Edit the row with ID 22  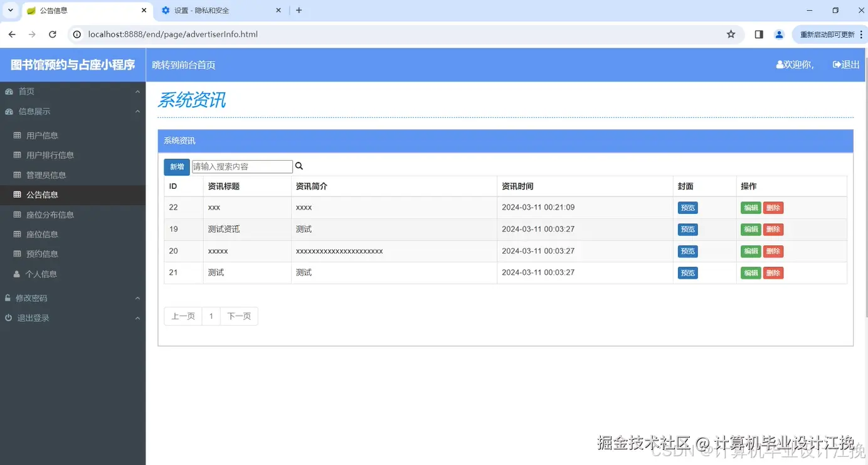751,208
